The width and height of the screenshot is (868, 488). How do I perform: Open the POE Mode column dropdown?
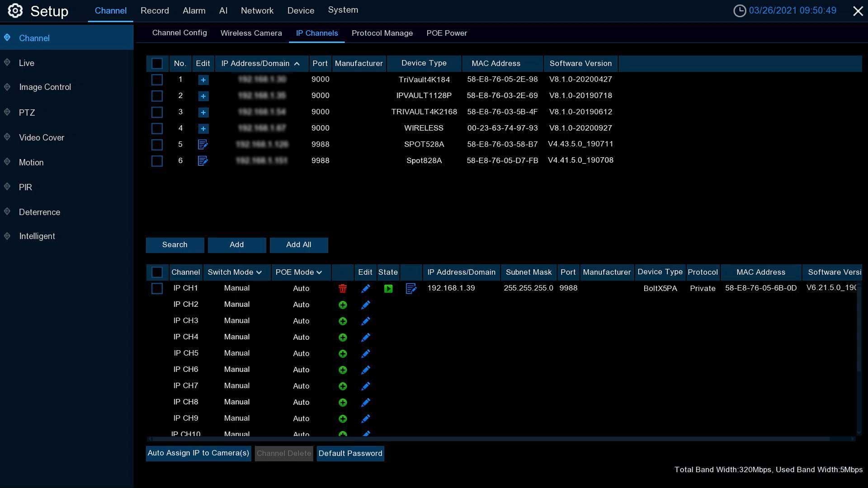319,272
